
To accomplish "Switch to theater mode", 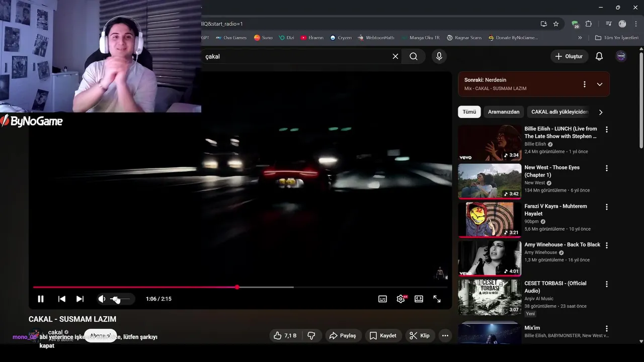I will pyautogui.click(x=419, y=299).
